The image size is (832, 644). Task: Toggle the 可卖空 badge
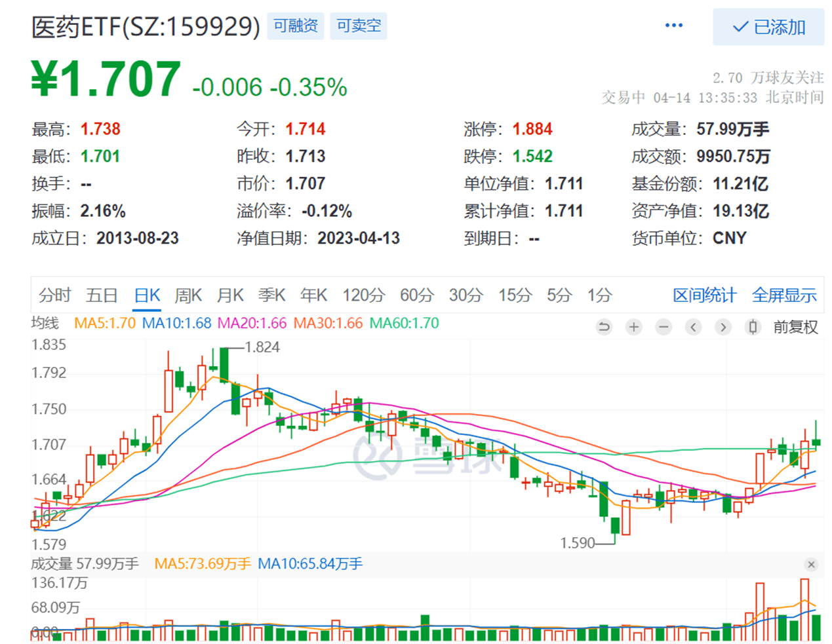pos(358,26)
